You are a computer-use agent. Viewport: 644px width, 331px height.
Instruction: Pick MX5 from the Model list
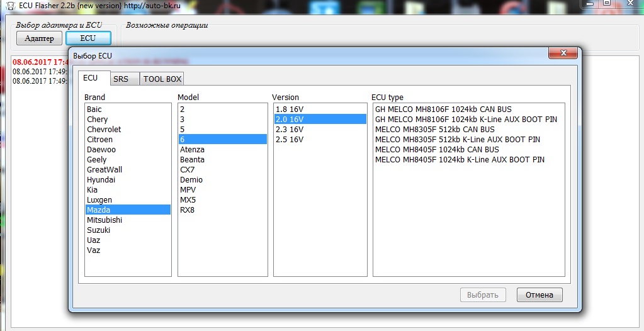coord(222,200)
